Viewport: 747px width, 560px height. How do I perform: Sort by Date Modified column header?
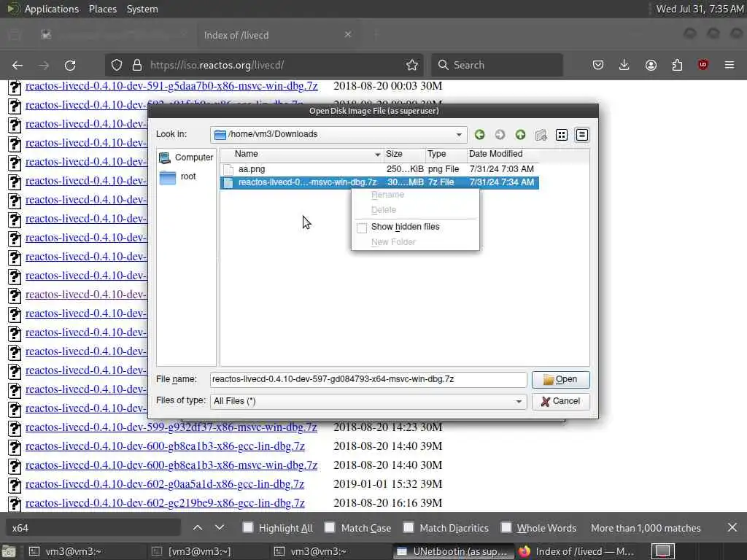click(x=503, y=154)
